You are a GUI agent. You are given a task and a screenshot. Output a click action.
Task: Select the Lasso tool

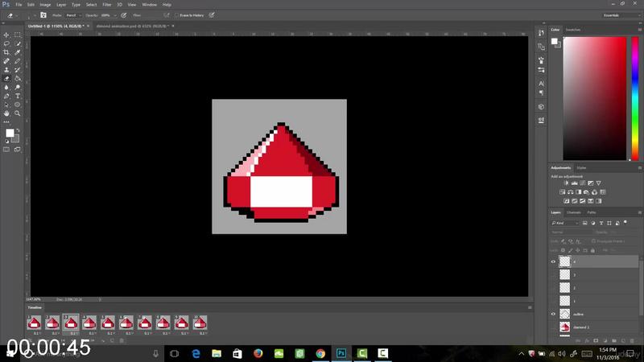[x=6, y=44]
